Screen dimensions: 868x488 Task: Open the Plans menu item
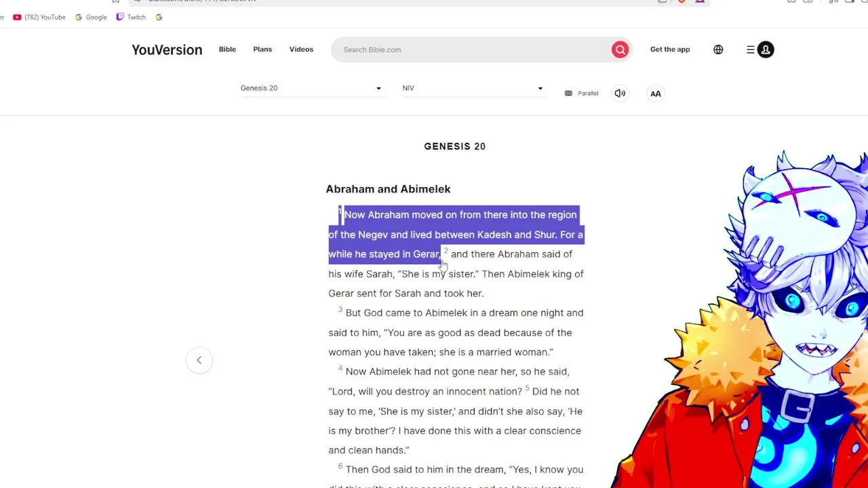tap(262, 49)
